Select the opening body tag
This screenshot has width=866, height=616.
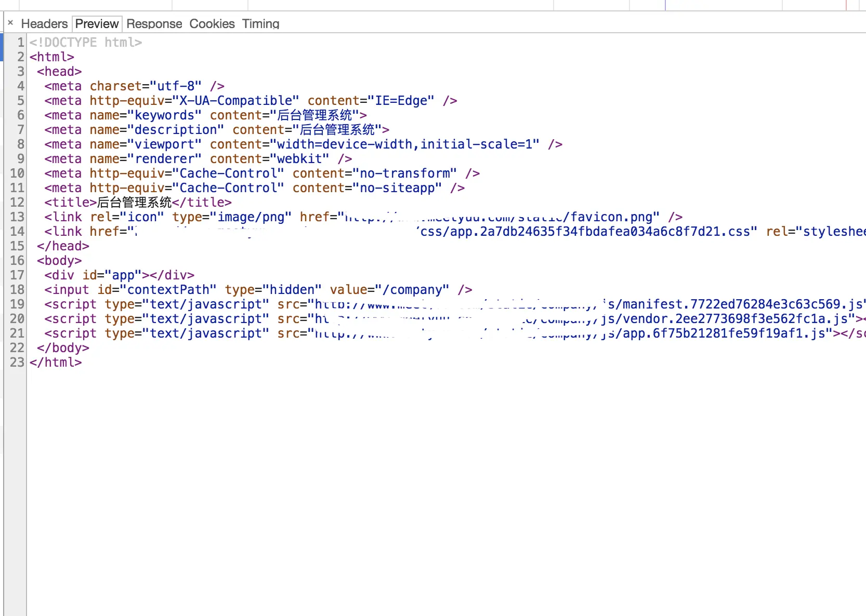coord(59,260)
